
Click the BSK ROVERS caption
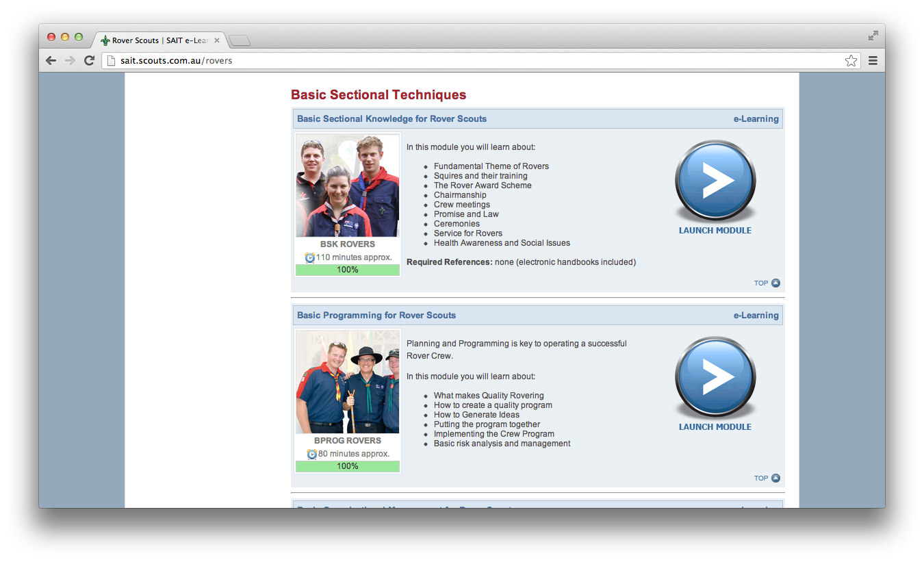(348, 244)
